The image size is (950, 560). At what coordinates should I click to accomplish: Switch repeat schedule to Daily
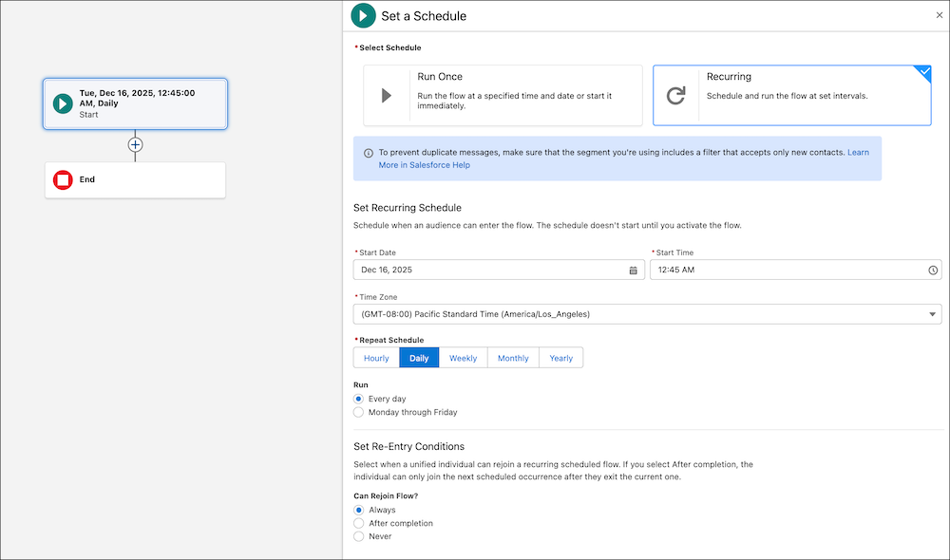[419, 358]
